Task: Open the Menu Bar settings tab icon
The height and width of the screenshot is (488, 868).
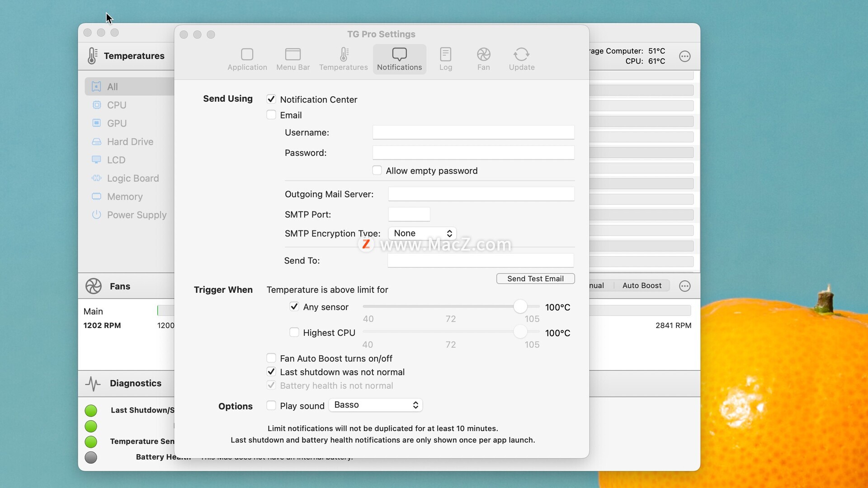Action: click(x=293, y=55)
